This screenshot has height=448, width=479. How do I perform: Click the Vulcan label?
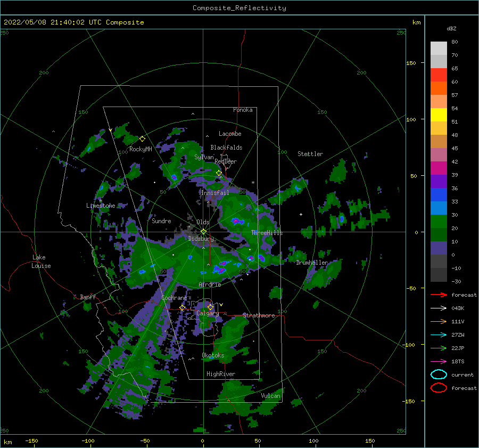(270, 396)
